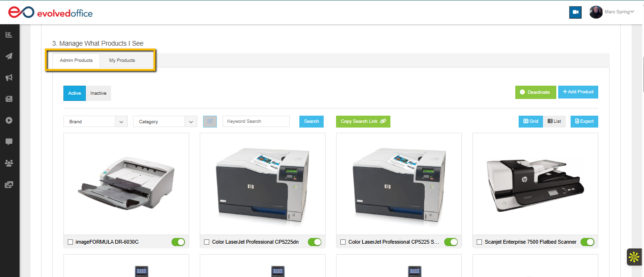
Task: Toggle off imageFORMULA DR-6030C switch
Action: coord(178,242)
